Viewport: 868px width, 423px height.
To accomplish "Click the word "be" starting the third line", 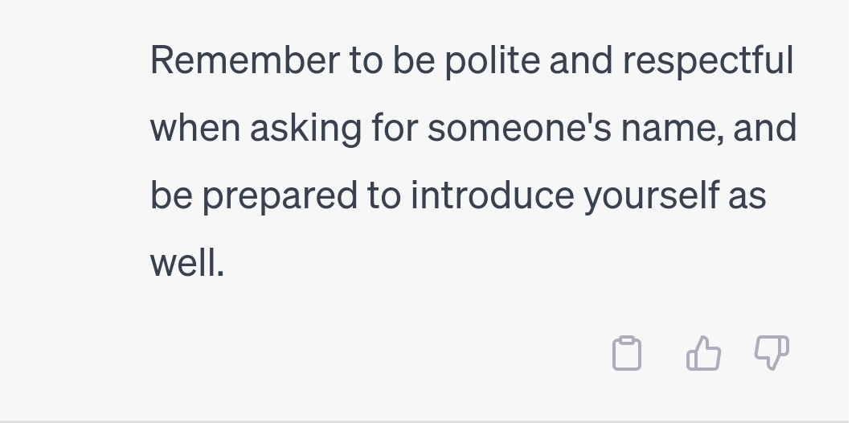I will [x=171, y=195].
